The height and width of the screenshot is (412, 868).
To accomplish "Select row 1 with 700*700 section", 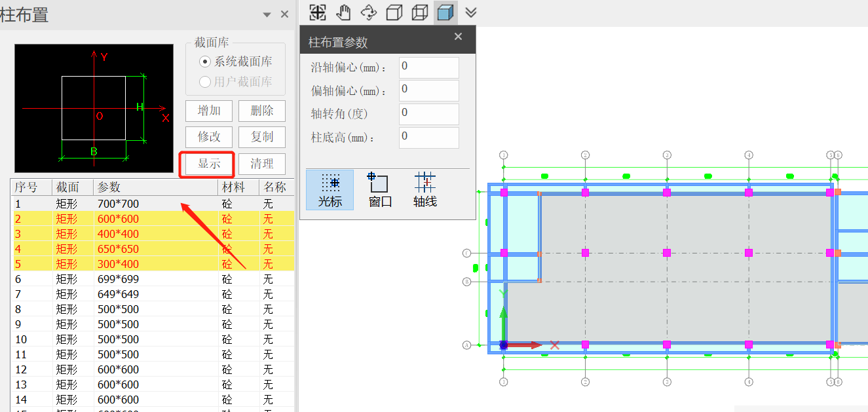I will (x=118, y=204).
